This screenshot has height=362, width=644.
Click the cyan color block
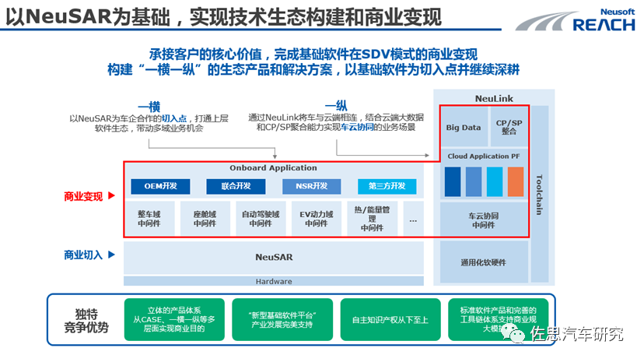point(495,181)
